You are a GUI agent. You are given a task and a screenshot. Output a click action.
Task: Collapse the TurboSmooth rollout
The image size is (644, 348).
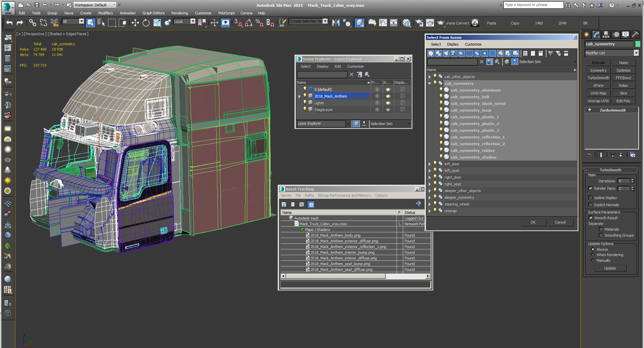click(x=610, y=170)
